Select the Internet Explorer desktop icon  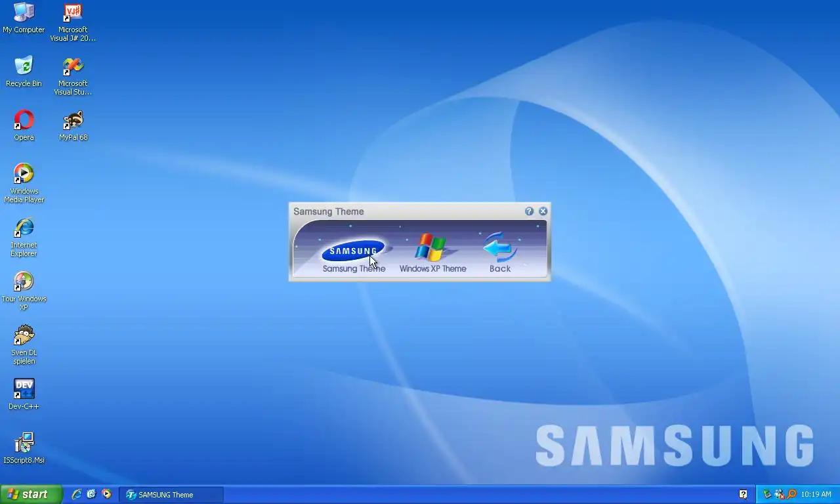24,238
